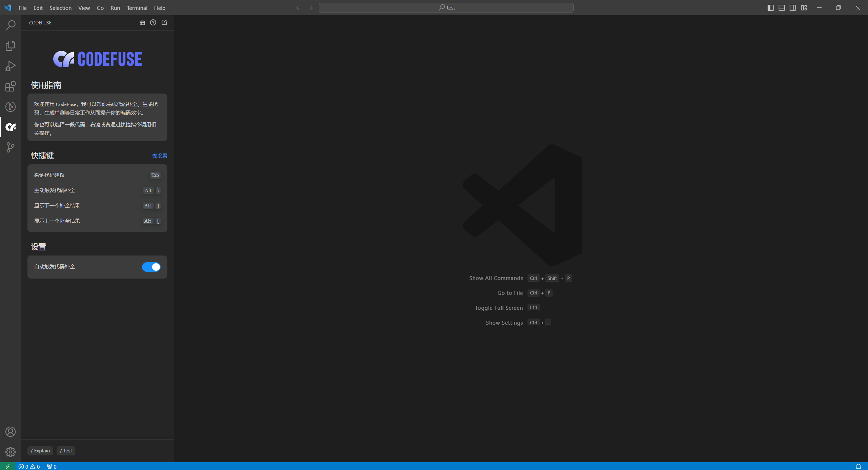
Task: Toggle Secondary Side Bar layout button
Action: pos(793,8)
